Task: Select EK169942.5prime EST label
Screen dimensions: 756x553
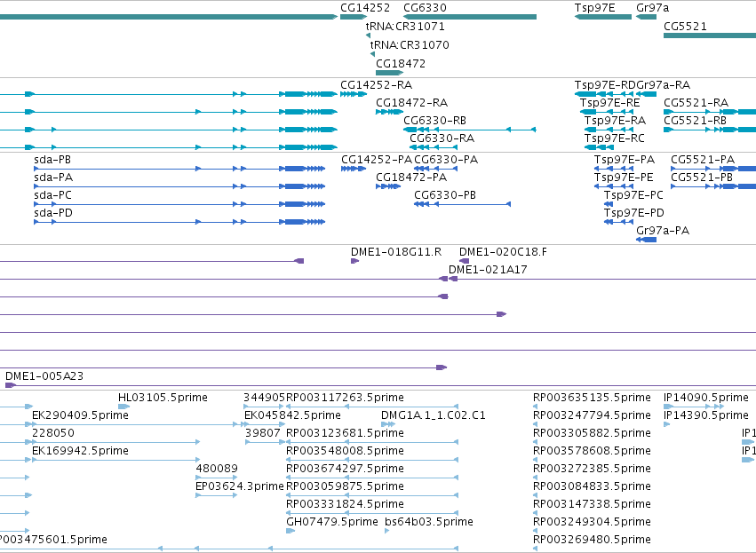Action: tap(81, 451)
